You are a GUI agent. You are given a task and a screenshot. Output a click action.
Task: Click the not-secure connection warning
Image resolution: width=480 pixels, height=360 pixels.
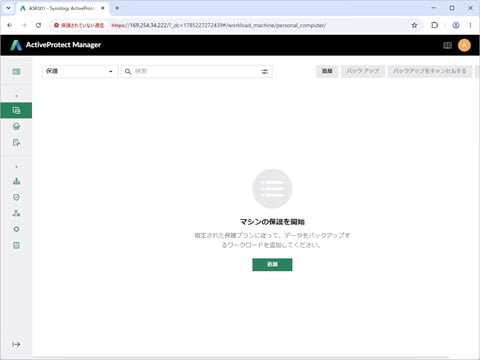[x=79, y=25]
